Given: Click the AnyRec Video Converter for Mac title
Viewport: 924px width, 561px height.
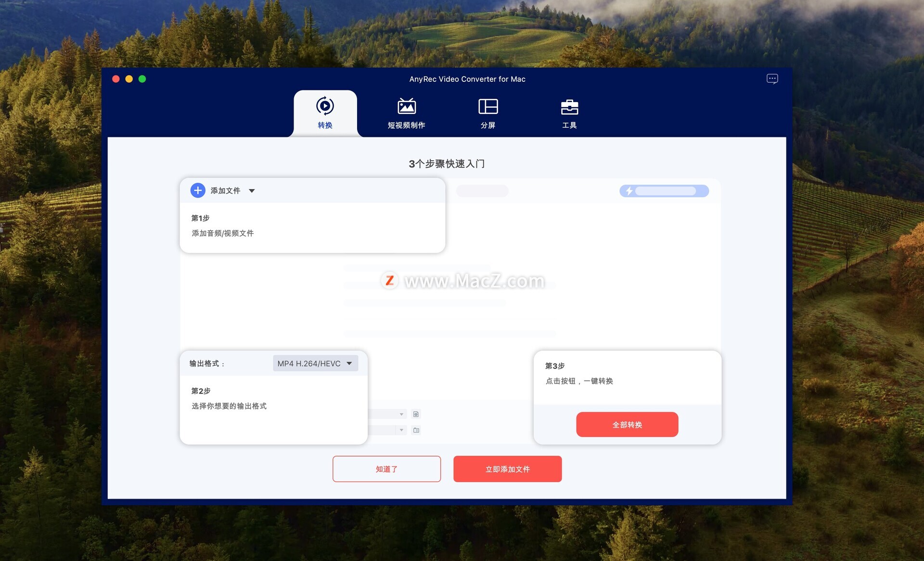Looking at the screenshot, I should coord(467,79).
